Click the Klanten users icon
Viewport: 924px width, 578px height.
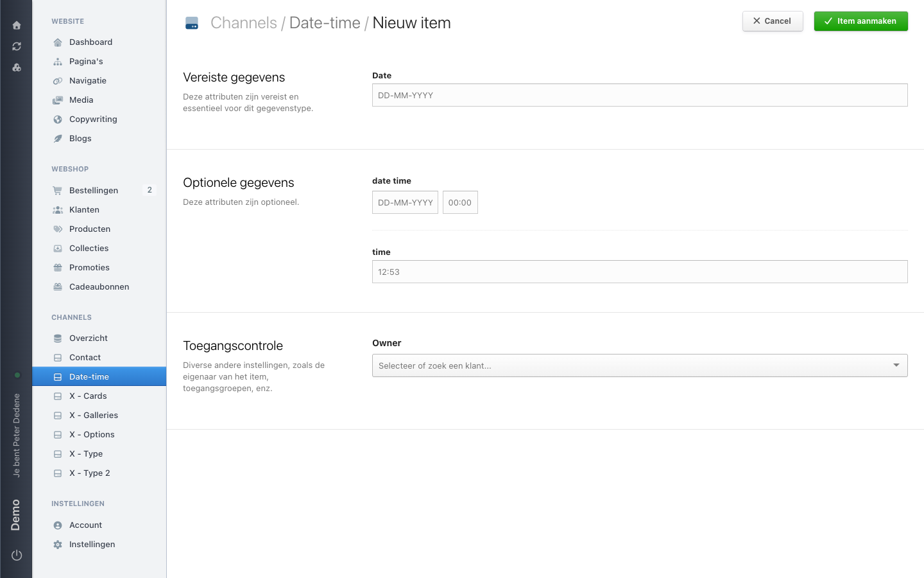[58, 210]
